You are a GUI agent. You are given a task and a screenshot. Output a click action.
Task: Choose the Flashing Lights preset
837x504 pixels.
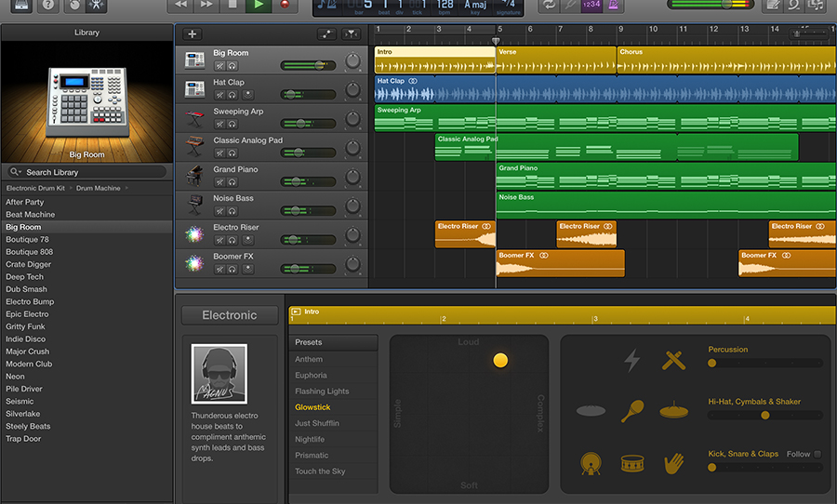coord(322,391)
